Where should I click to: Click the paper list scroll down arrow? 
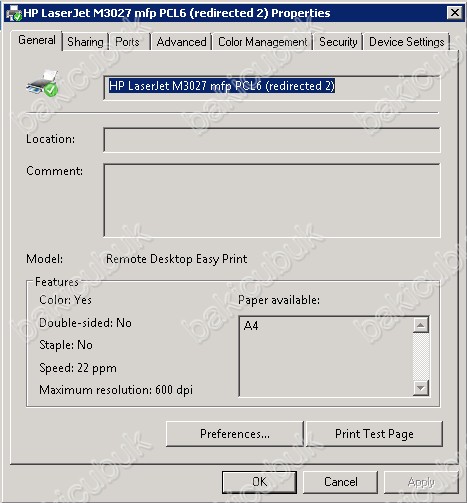click(421, 388)
